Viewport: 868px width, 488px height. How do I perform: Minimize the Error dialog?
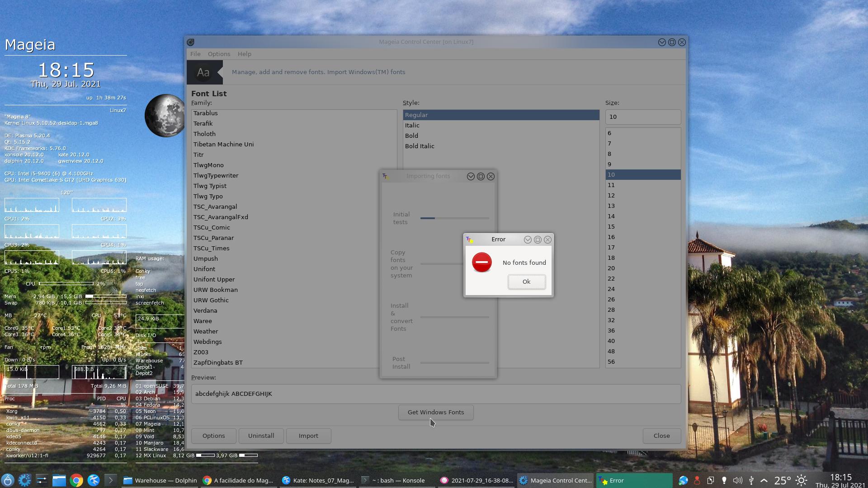pyautogui.click(x=528, y=239)
